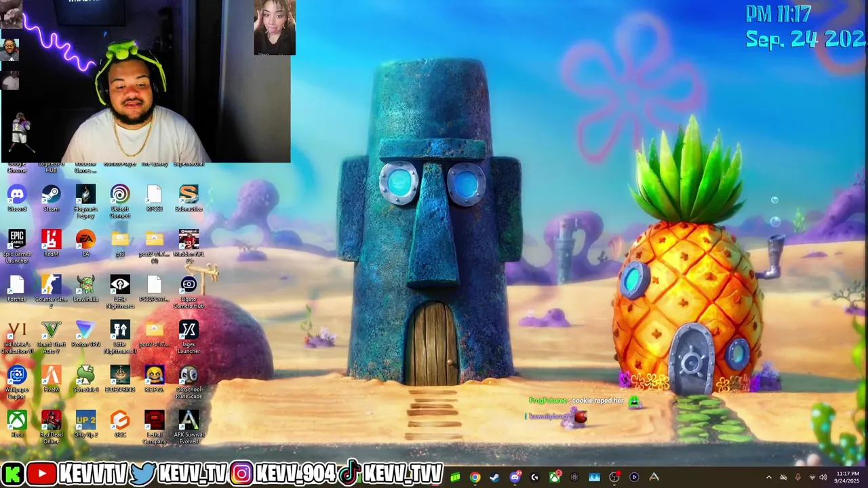This screenshot has height=488, width=868.
Task: Launch Madden NFL 25 shortcut
Action: [x=189, y=247]
